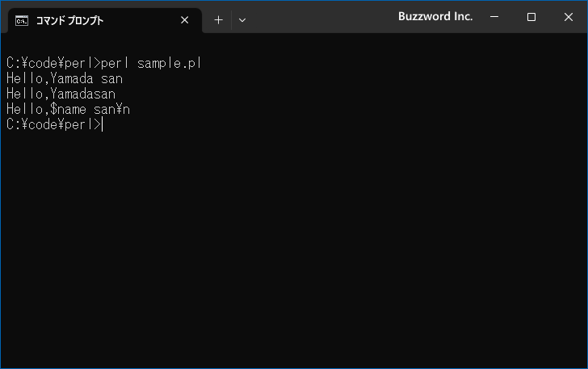
Task: Click the sample.pl filename in the command
Action: coord(169,63)
